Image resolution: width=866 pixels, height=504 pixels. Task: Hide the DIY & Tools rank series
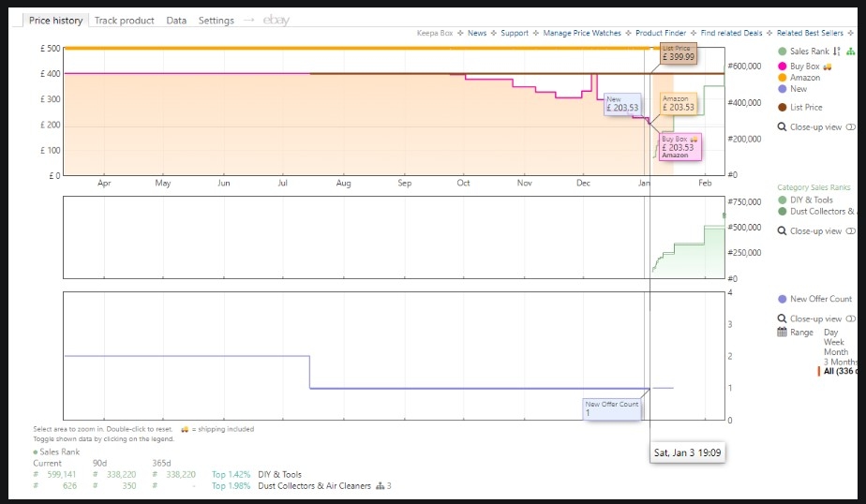click(x=811, y=200)
